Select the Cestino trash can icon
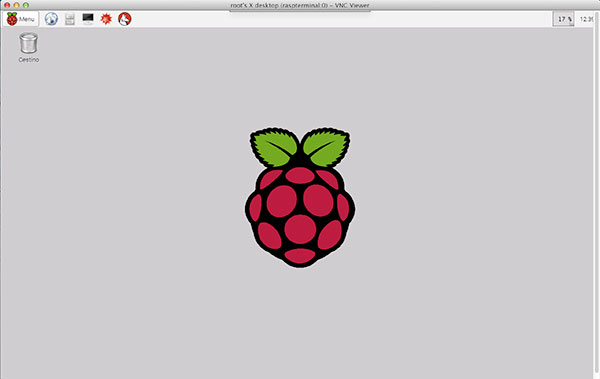 point(29,43)
